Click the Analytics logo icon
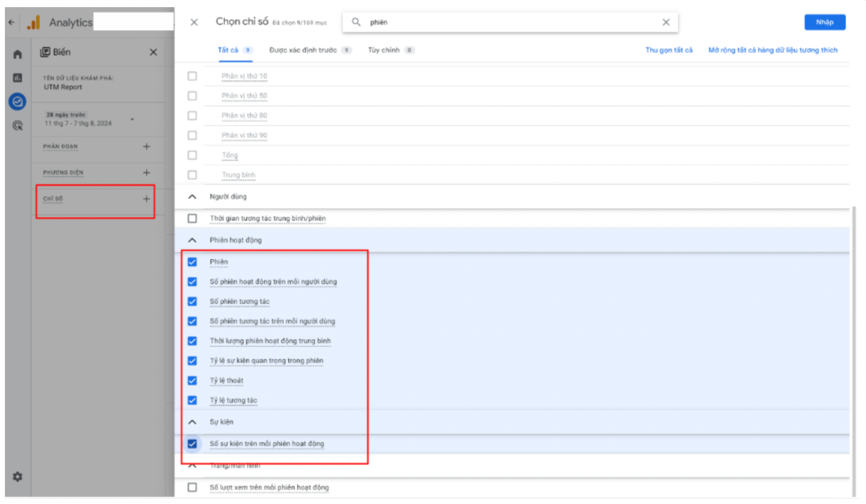Image resolution: width=866 pixels, height=504 pixels. pyautogui.click(x=34, y=22)
